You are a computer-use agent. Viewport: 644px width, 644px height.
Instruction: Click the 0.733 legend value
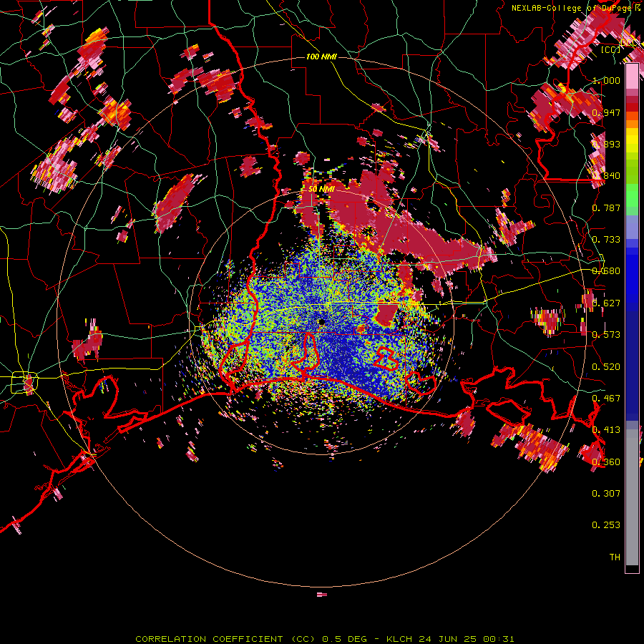pos(606,240)
